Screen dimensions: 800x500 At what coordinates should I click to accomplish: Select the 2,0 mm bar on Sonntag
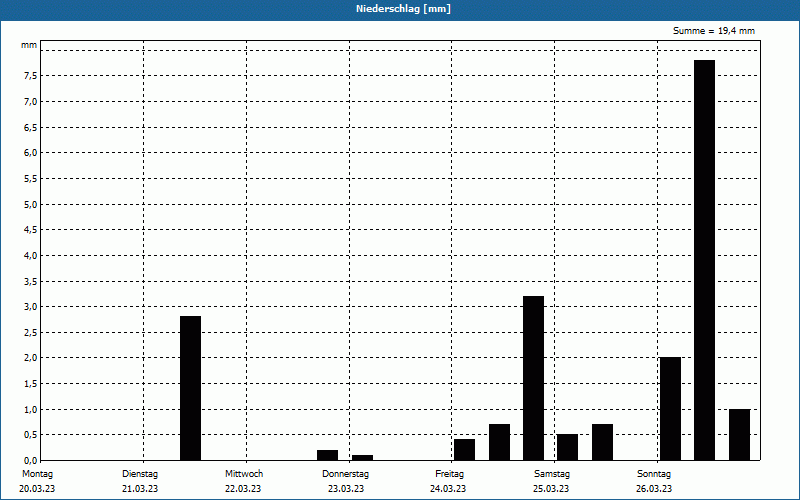[x=670, y=409]
